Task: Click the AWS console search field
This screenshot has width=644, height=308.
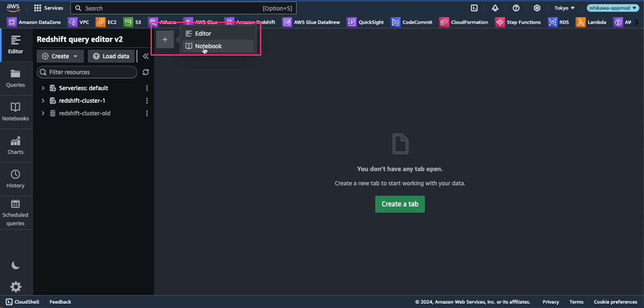Action: click(183, 8)
